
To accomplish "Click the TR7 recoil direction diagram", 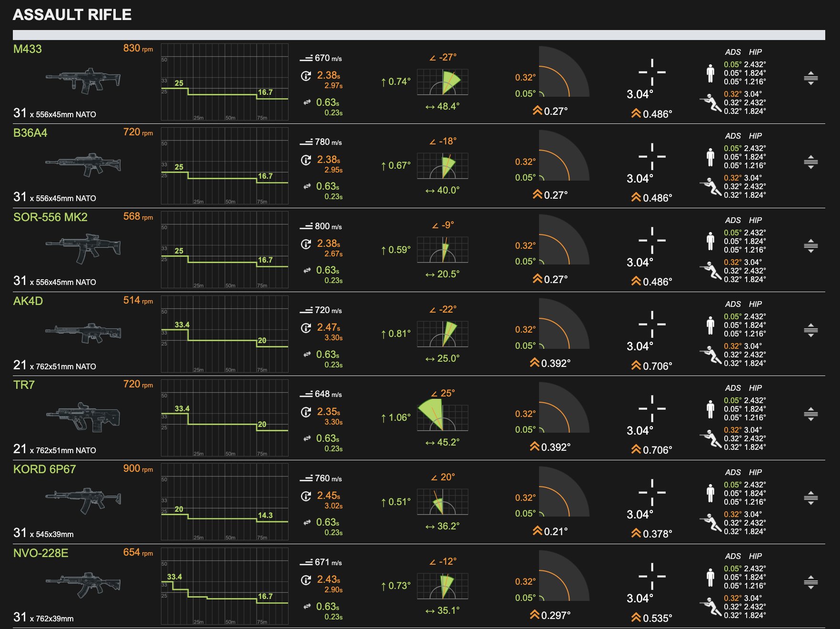I will click(x=442, y=416).
